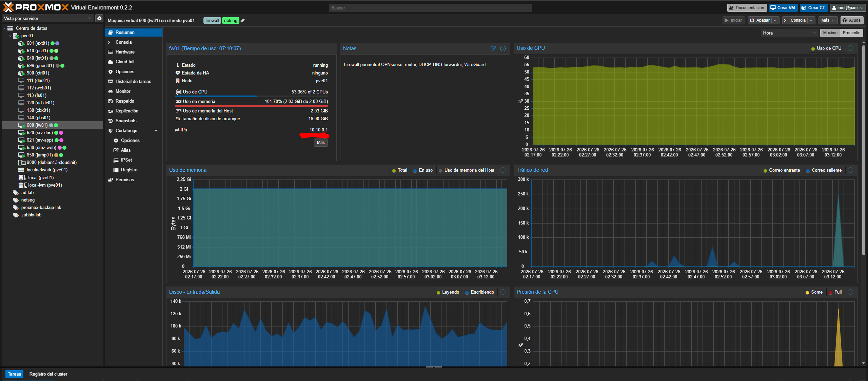The image size is (868, 381).
Task: Collapse the Notas panel circle icon
Action: coord(503,48)
